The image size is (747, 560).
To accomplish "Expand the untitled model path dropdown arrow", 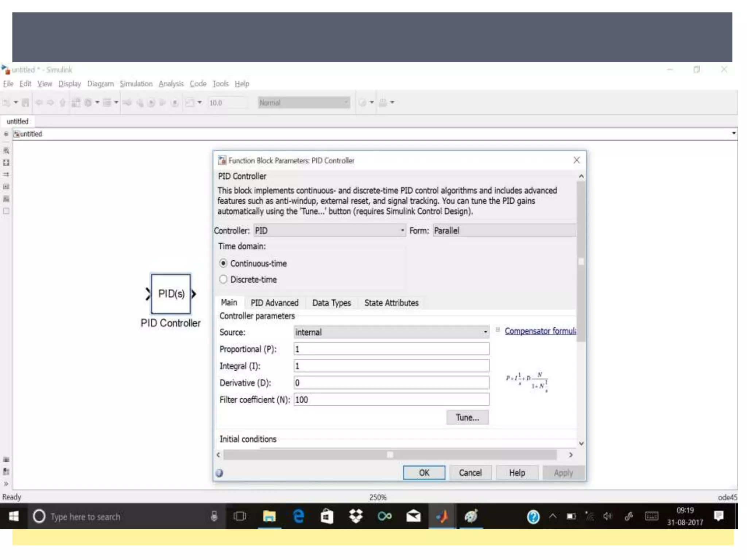I will click(x=734, y=133).
